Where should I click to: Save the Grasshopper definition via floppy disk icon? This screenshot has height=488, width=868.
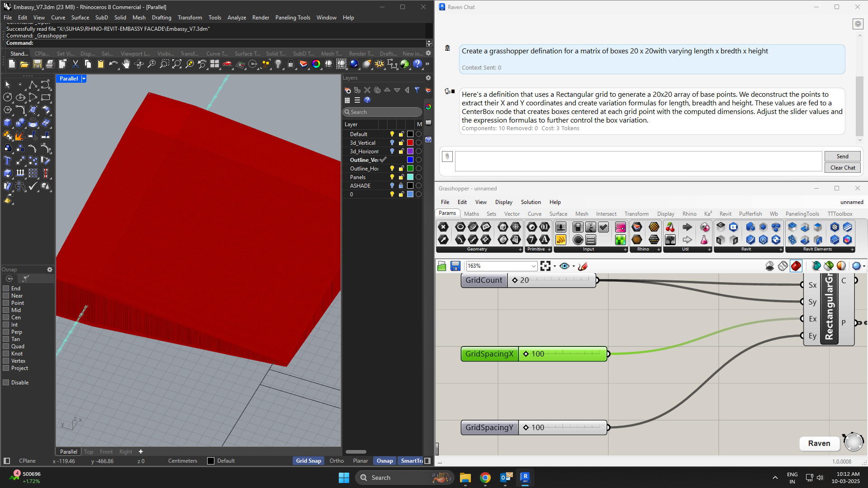click(x=455, y=266)
